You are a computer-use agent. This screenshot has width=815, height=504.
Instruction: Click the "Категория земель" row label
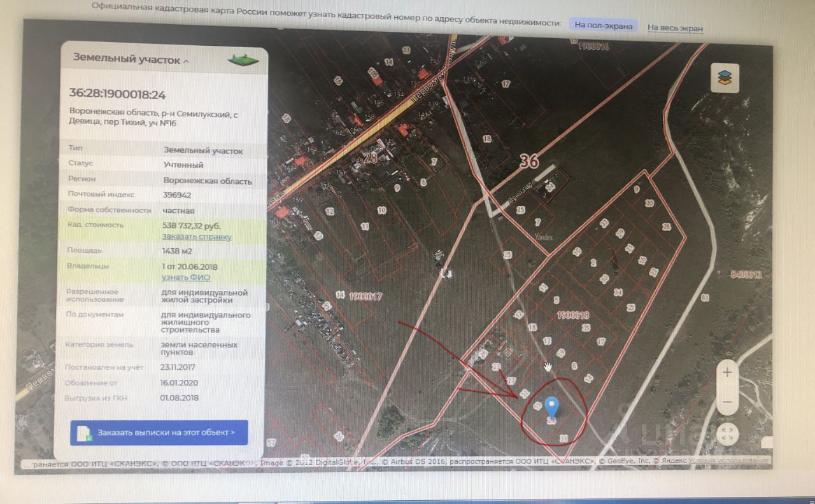(99, 345)
